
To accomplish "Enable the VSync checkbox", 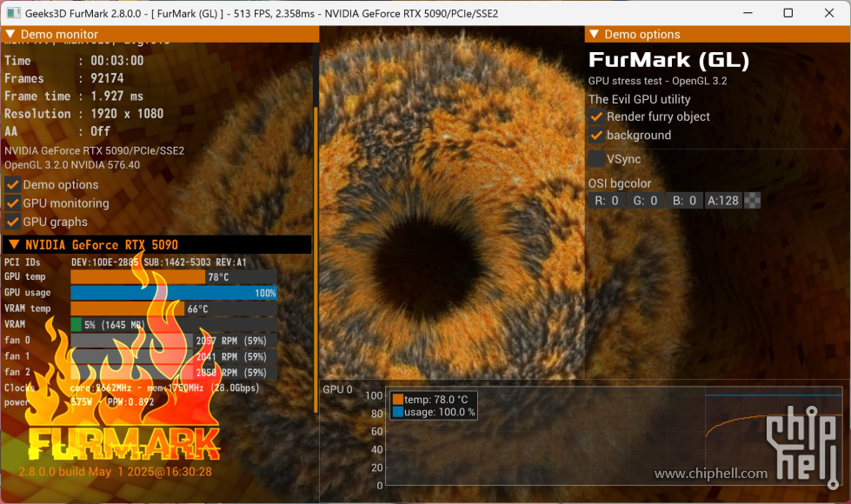I will click(596, 159).
